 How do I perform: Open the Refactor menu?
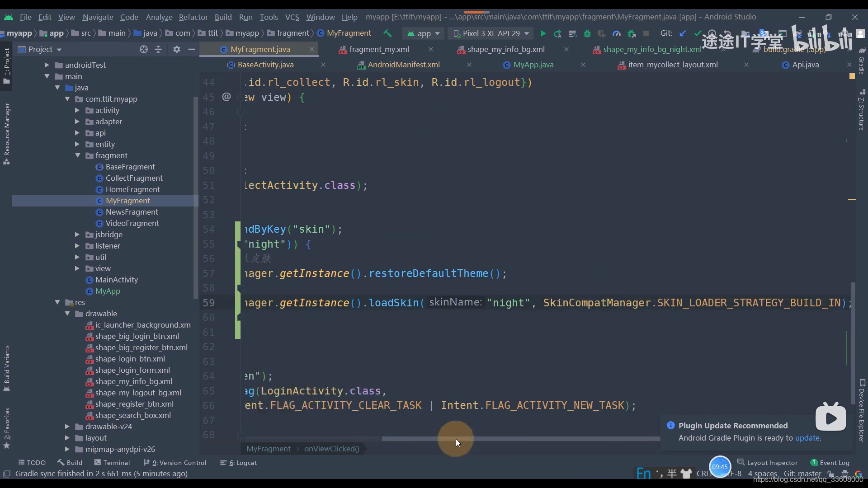pos(193,17)
